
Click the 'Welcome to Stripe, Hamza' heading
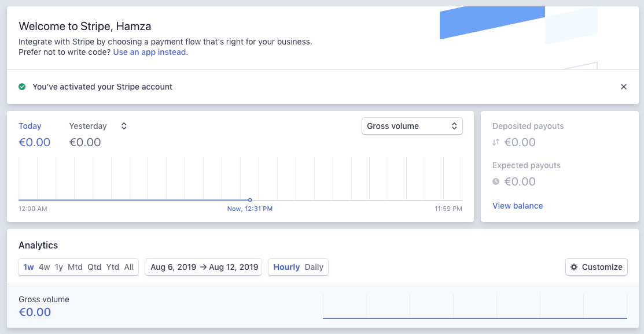tap(85, 26)
